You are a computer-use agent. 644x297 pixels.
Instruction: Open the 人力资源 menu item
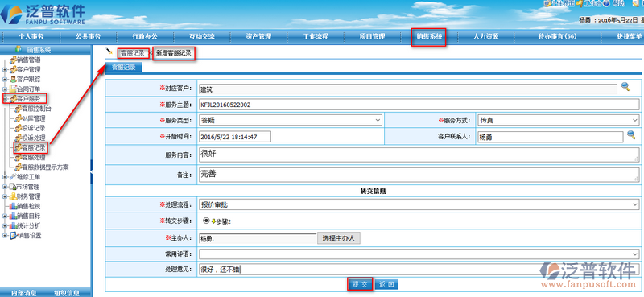(485, 36)
